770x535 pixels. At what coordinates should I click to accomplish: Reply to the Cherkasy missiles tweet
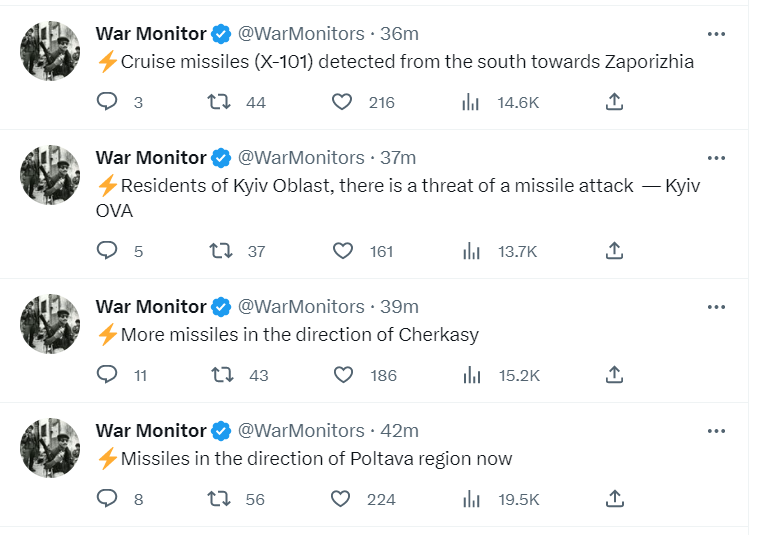tap(108, 375)
